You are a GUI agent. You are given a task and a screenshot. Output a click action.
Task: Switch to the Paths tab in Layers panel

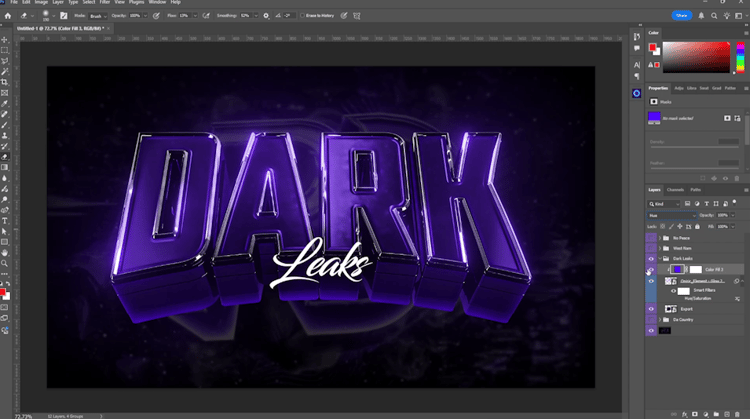coord(695,190)
